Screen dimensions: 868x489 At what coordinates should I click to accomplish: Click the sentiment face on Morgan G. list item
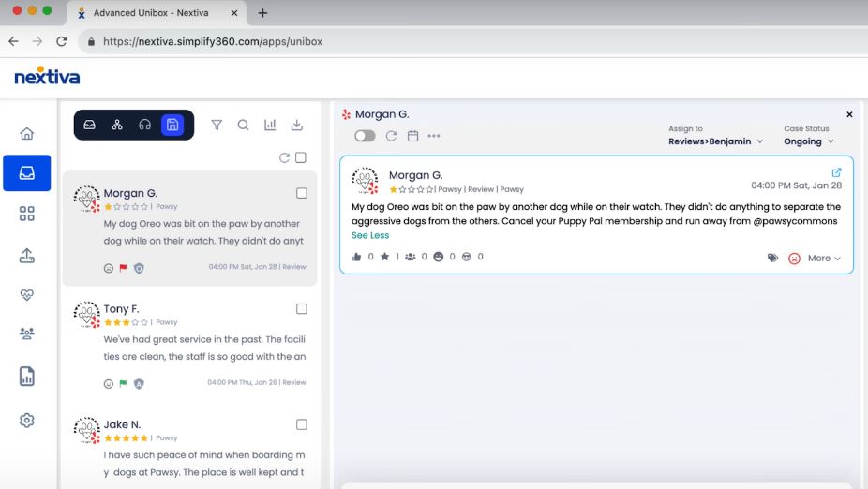tap(109, 268)
